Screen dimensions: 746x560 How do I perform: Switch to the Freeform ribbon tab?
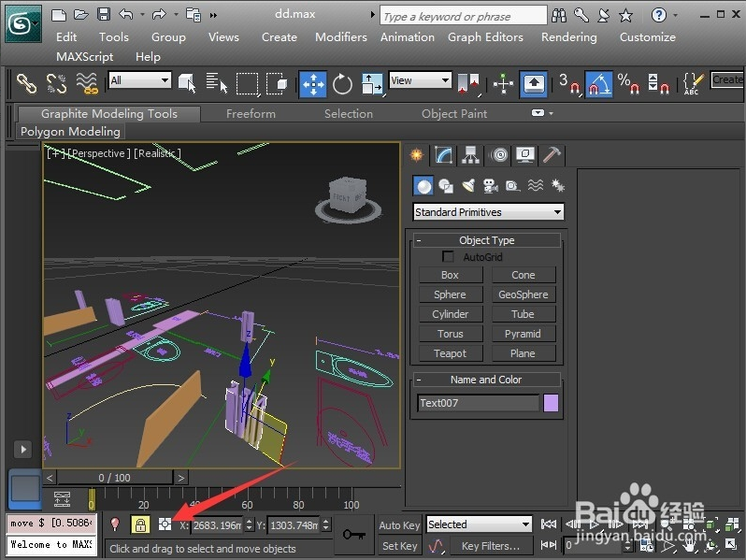(251, 114)
